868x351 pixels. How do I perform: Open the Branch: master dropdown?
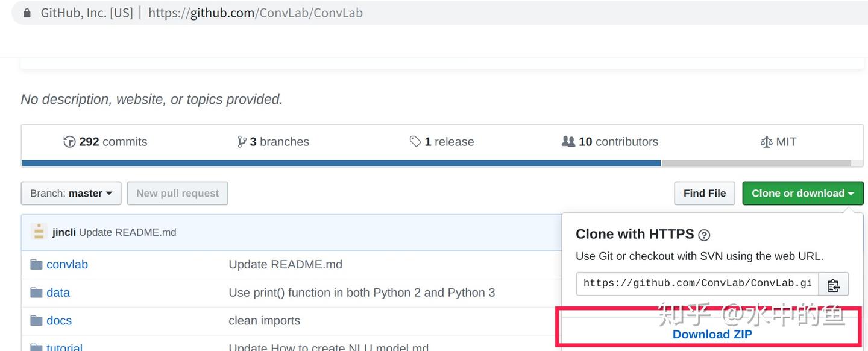coord(71,194)
